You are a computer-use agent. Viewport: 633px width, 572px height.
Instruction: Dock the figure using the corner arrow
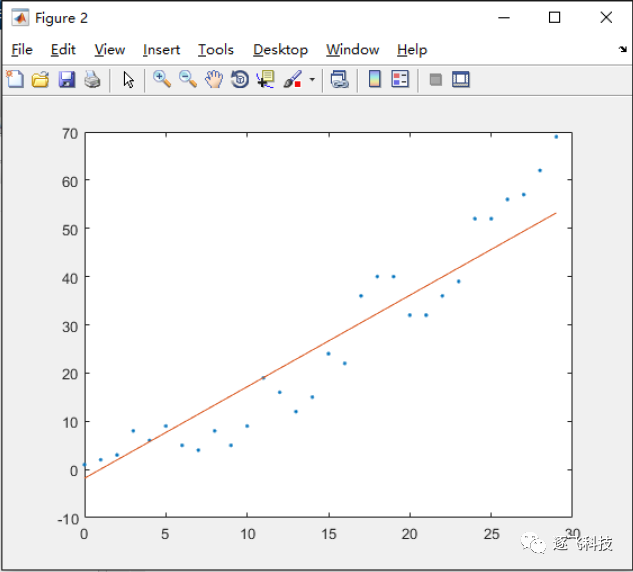[623, 49]
